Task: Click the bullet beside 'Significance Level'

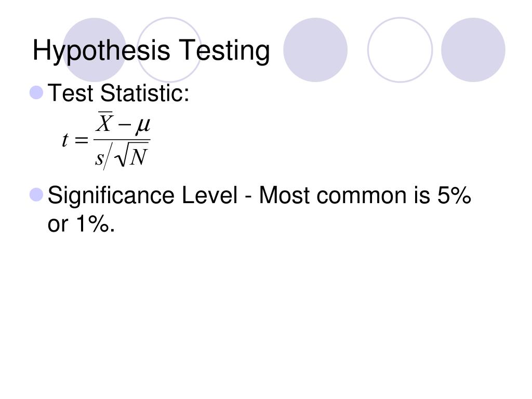Action: coord(37,195)
